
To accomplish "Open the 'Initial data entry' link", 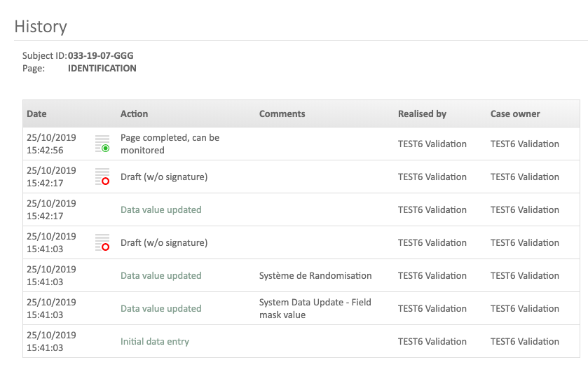I will (x=155, y=341).
